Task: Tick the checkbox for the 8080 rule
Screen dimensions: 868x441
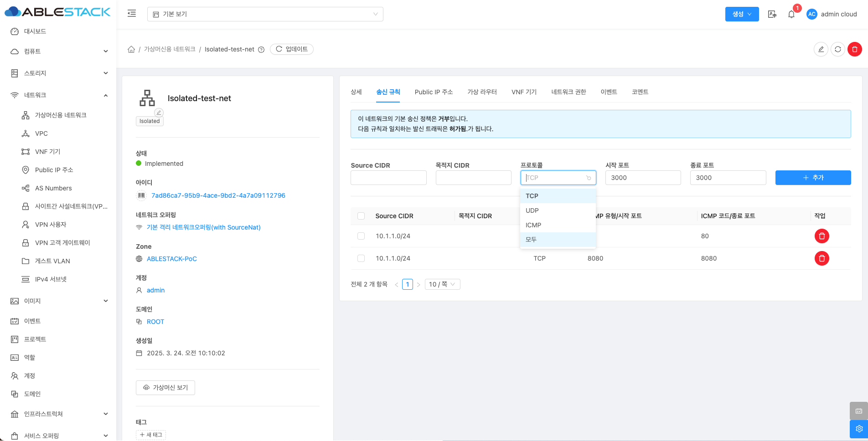Action: [x=361, y=258]
